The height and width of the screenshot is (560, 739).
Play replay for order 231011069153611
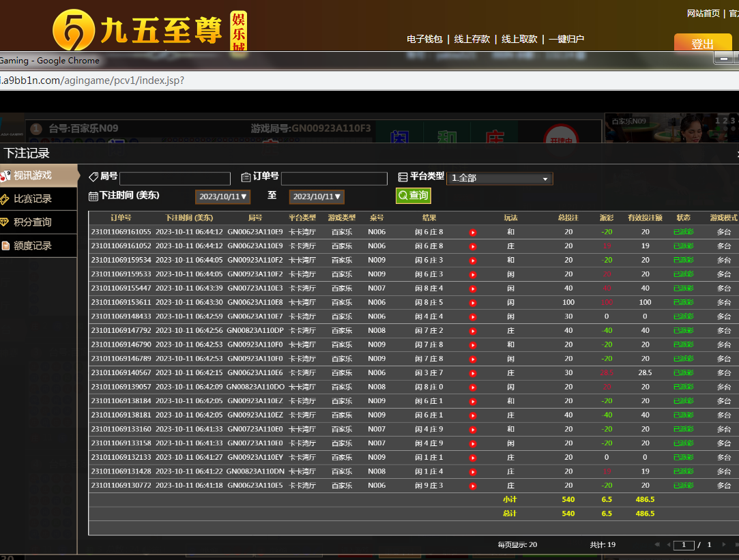[472, 303]
